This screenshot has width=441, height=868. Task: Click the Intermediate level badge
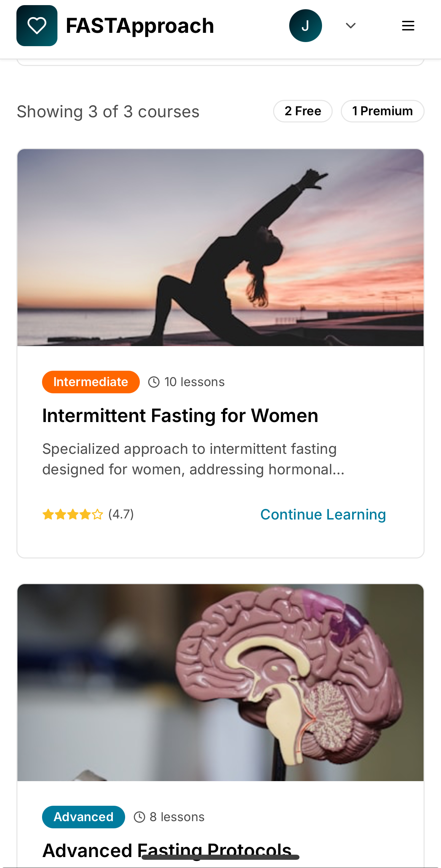pyautogui.click(x=91, y=382)
